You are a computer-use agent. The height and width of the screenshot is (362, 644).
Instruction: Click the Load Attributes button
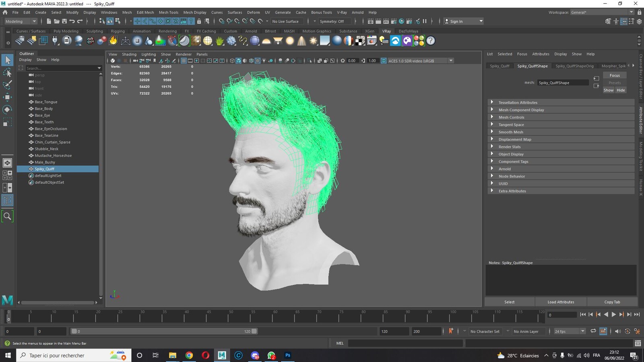point(561,302)
